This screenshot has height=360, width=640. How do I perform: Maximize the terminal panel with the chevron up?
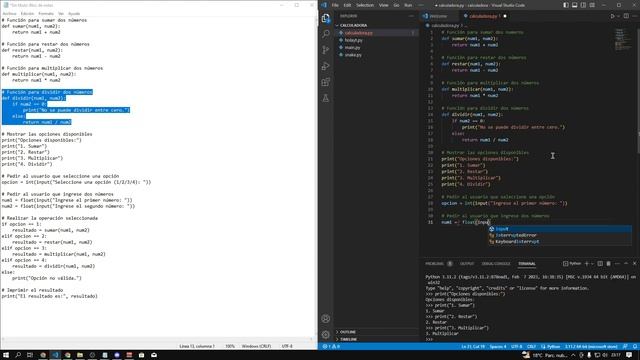(626, 264)
